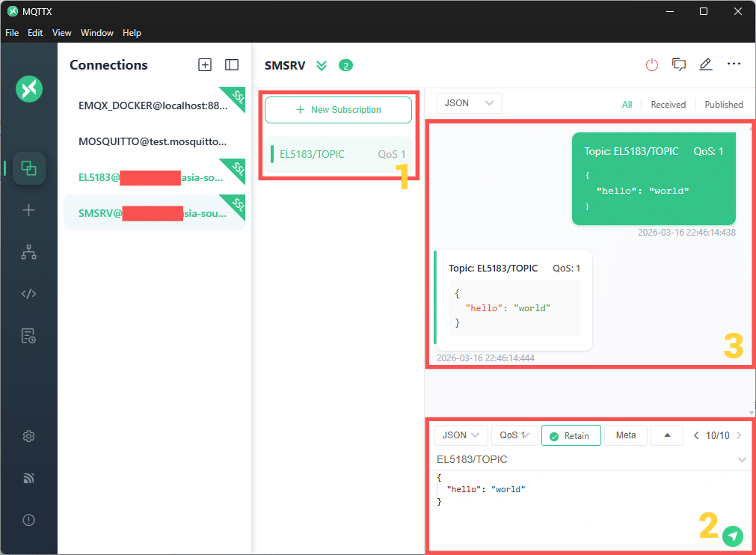Open the Script editor icon in sidebar

click(x=28, y=293)
